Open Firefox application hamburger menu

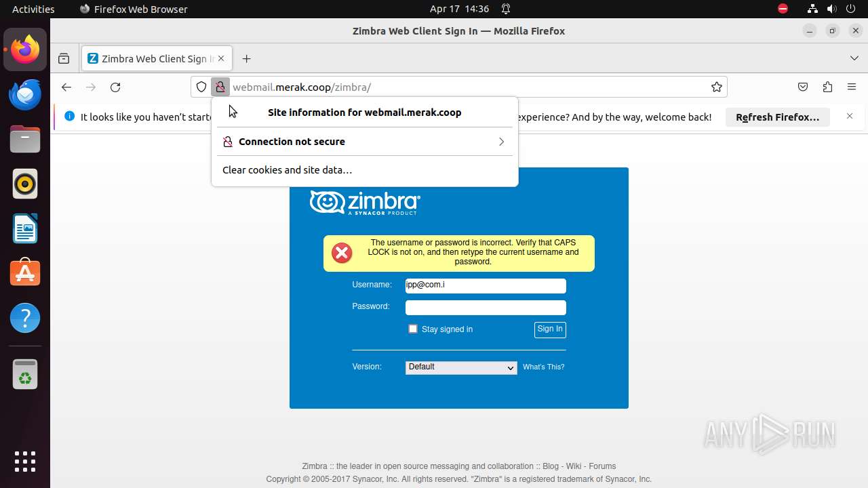pyautogui.click(x=852, y=87)
